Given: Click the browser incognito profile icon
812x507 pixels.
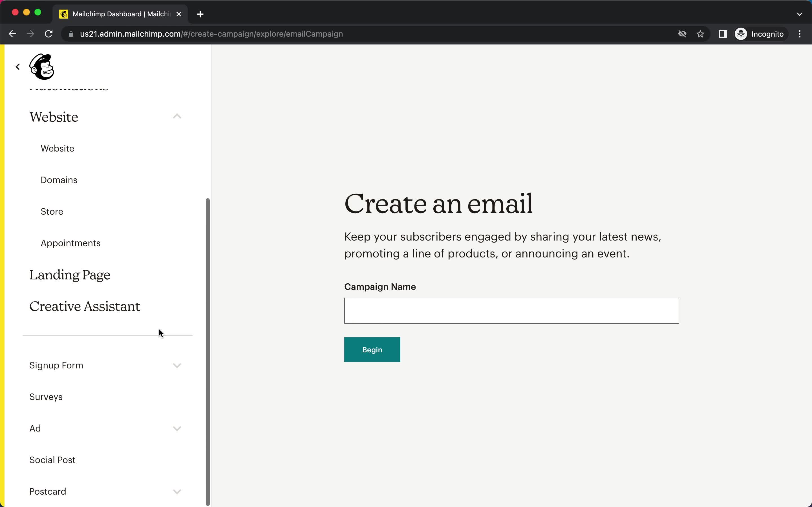Looking at the screenshot, I should (741, 34).
